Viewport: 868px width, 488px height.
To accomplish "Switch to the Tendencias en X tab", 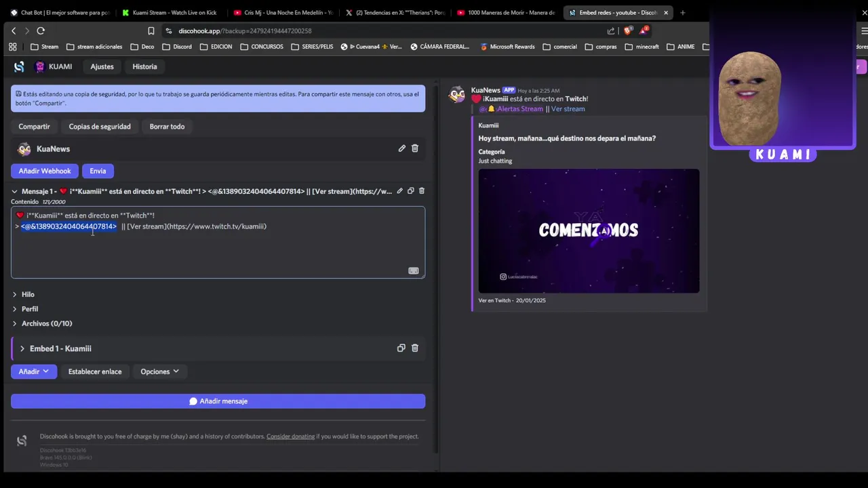I will click(395, 12).
